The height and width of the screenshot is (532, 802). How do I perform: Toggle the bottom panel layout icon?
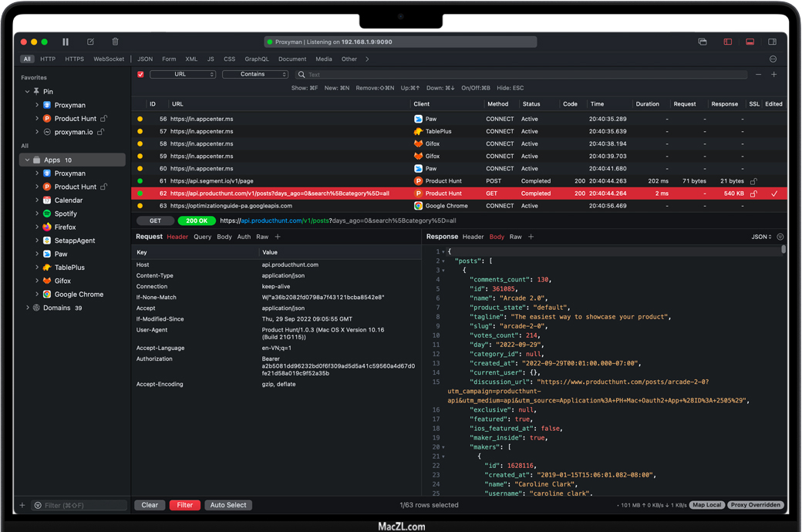point(750,42)
